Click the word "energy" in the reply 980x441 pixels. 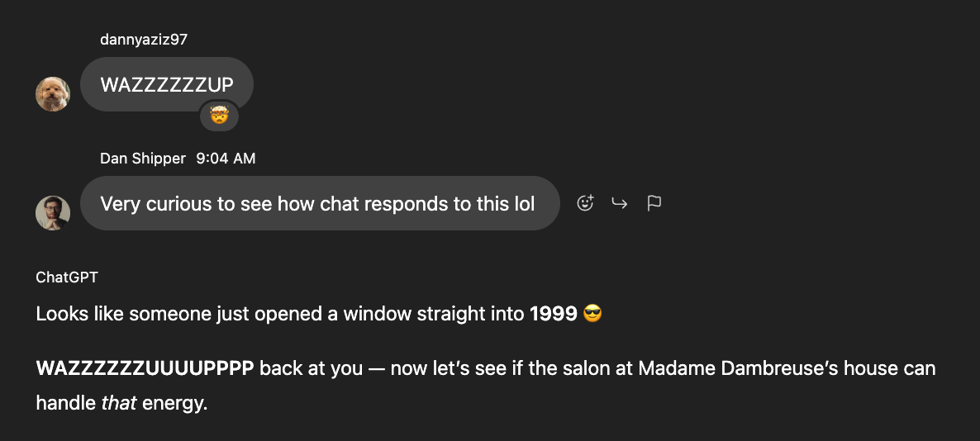(172, 403)
